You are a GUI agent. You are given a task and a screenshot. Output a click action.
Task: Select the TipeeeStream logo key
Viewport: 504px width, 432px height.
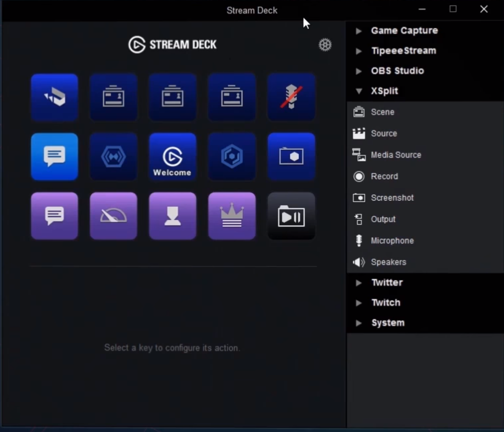pyautogui.click(x=54, y=97)
